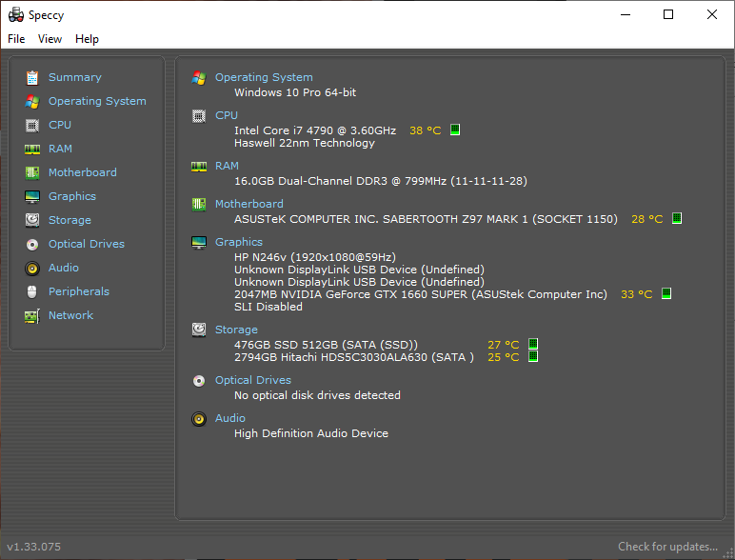Select Operating System in the sidebar
This screenshot has width=735, height=560.
[x=97, y=101]
